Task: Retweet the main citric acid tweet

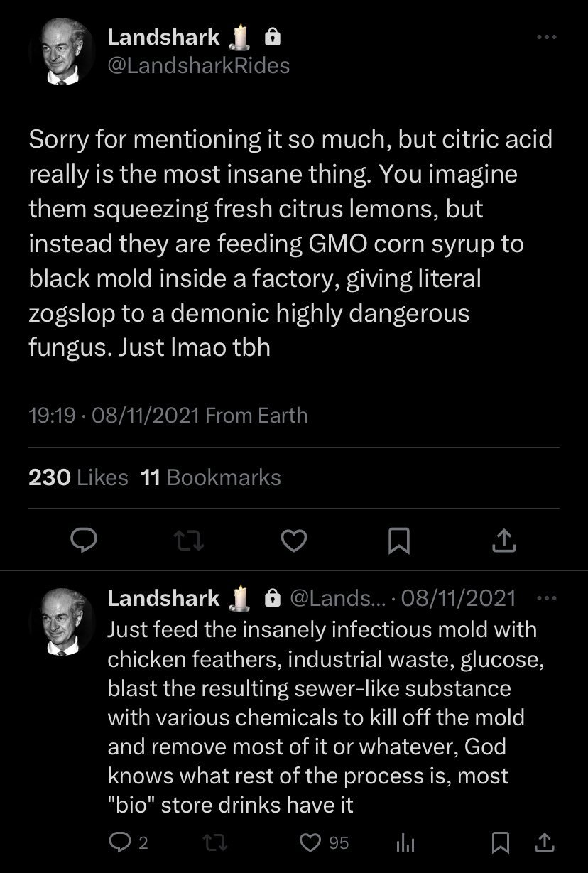Action: click(x=190, y=541)
